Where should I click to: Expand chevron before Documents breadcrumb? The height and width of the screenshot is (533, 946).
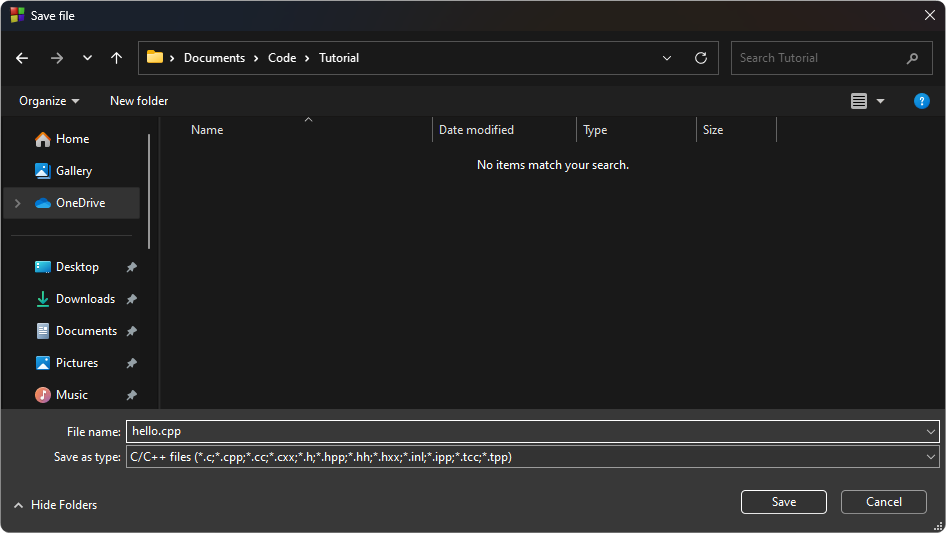[172, 58]
